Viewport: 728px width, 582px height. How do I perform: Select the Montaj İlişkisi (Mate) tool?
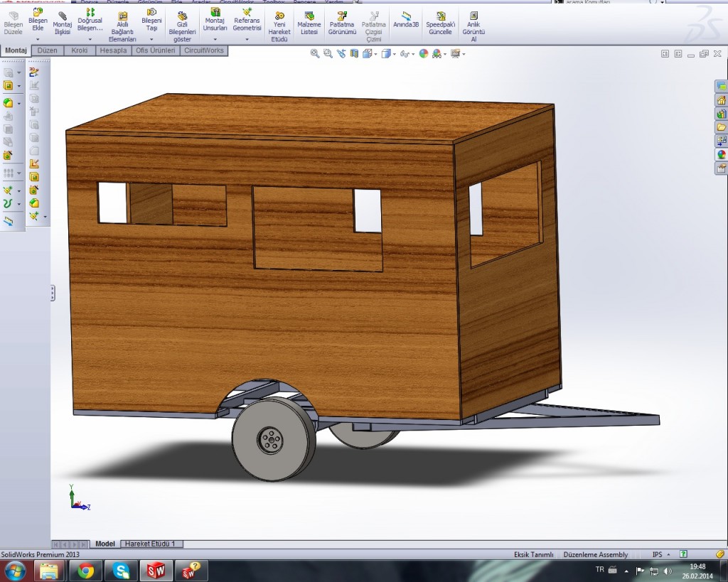63,16
